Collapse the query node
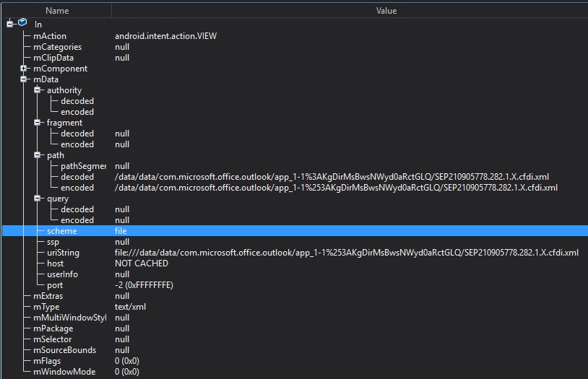The height and width of the screenshot is (379, 588). pos(38,199)
